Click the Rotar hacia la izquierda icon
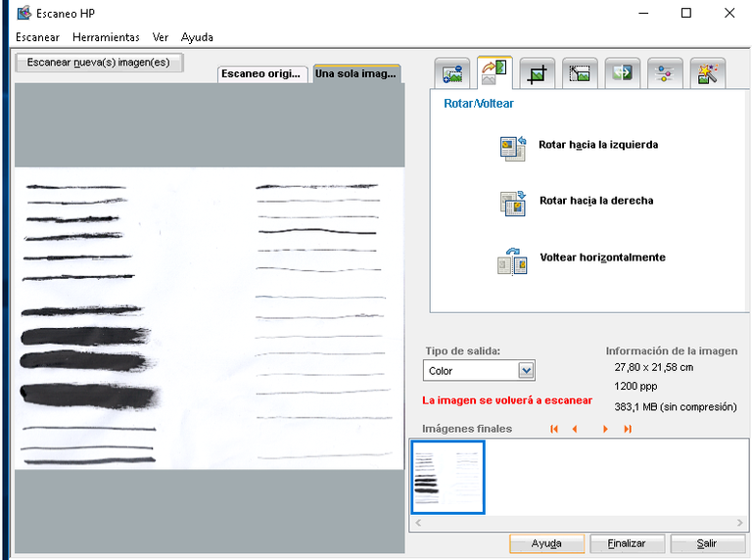 tap(513, 146)
